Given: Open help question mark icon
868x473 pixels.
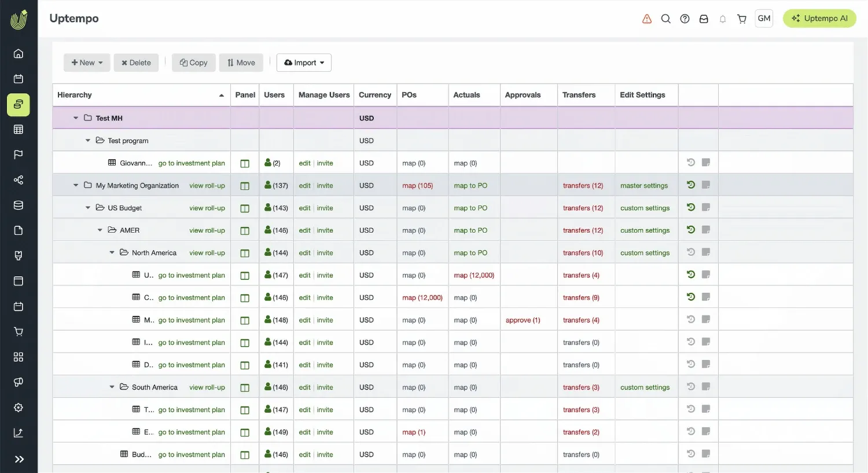Looking at the screenshot, I should (x=685, y=19).
